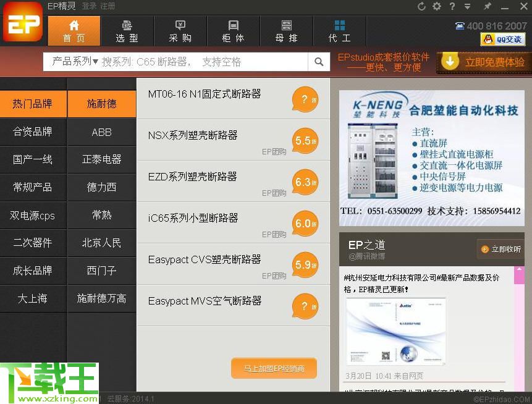532x404 pixels.
Task: Click the help question mark icon
Action: tap(452, 6)
